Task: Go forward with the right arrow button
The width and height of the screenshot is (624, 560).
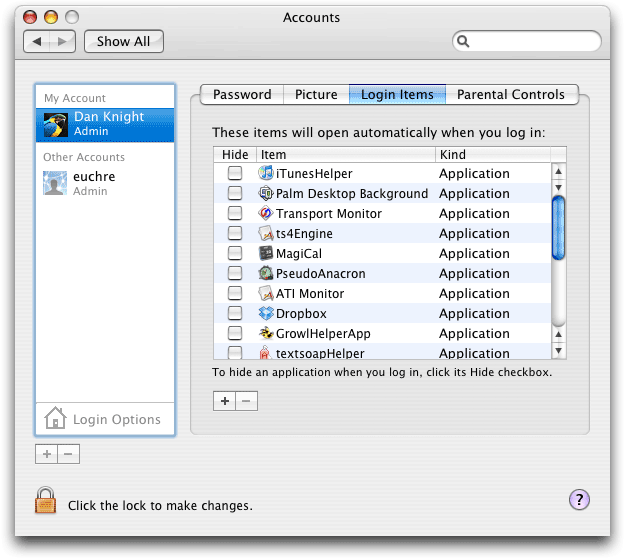Action: (x=62, y=41)
